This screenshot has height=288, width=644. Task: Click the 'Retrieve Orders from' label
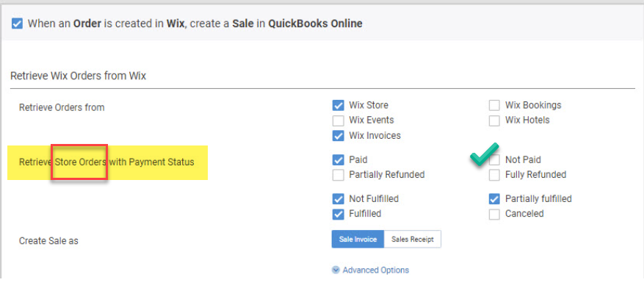[62, 108]
